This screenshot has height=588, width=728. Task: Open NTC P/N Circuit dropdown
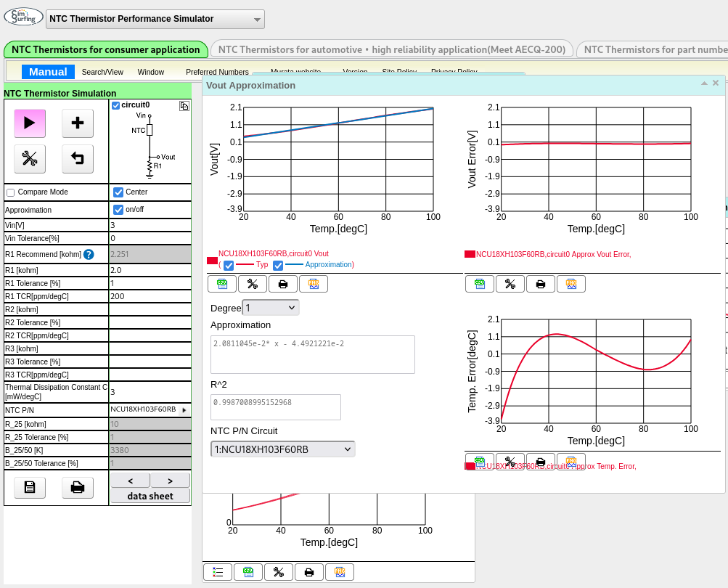pos(283,449)
